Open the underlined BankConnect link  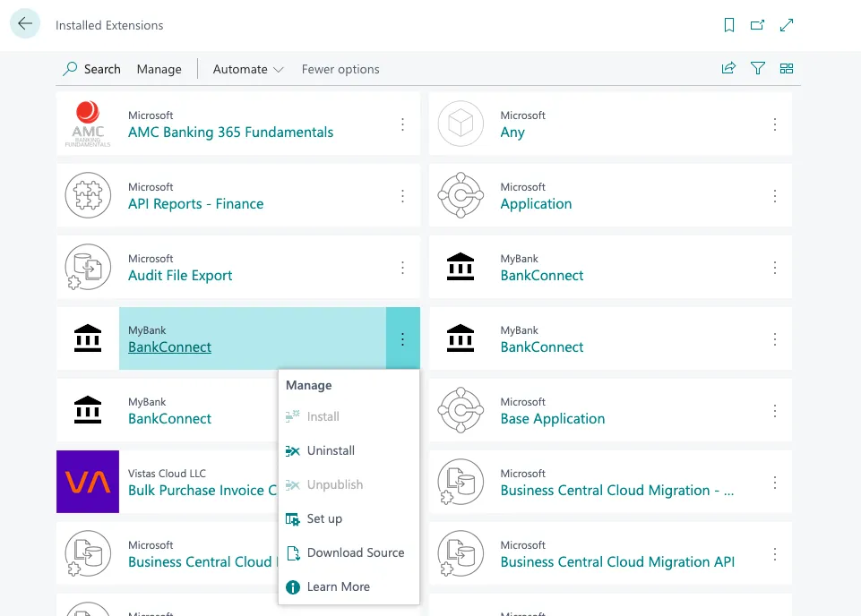[169, 347]
